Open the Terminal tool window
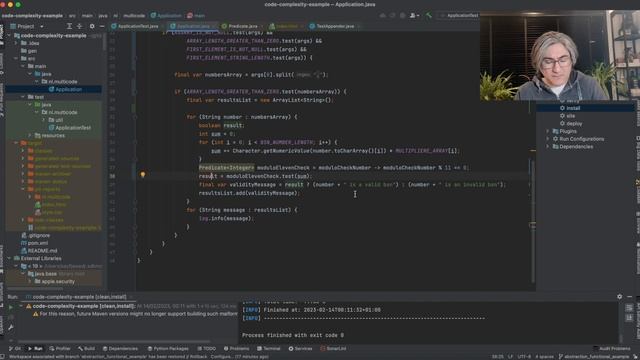Viewport: 640px width, 360px height. pos(269,349)
